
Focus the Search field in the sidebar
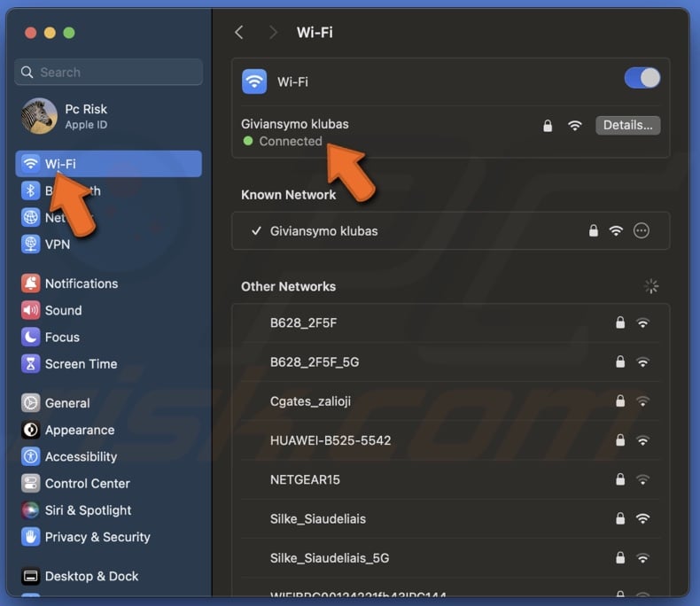click(108, 72)
